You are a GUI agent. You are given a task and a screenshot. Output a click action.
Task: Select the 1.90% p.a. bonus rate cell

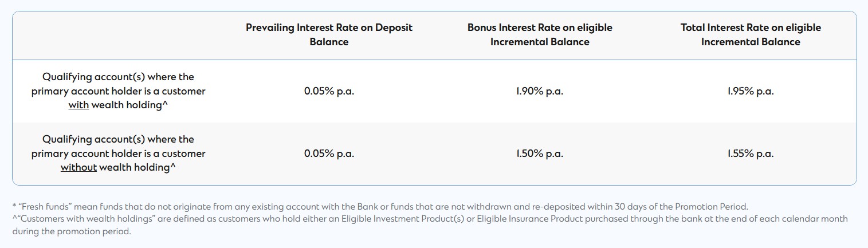[x=540, y=91]
